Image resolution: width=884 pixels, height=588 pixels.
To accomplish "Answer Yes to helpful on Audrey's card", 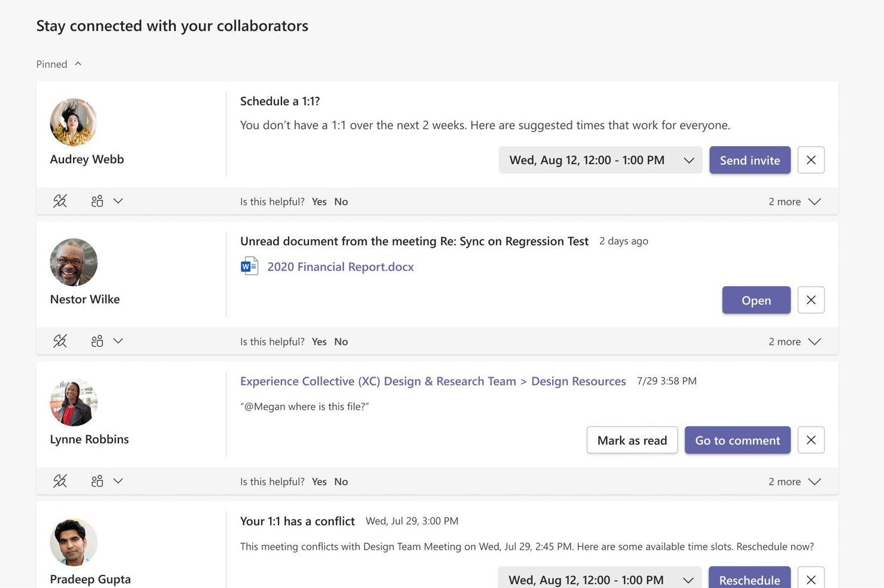I will click(319, 202).
